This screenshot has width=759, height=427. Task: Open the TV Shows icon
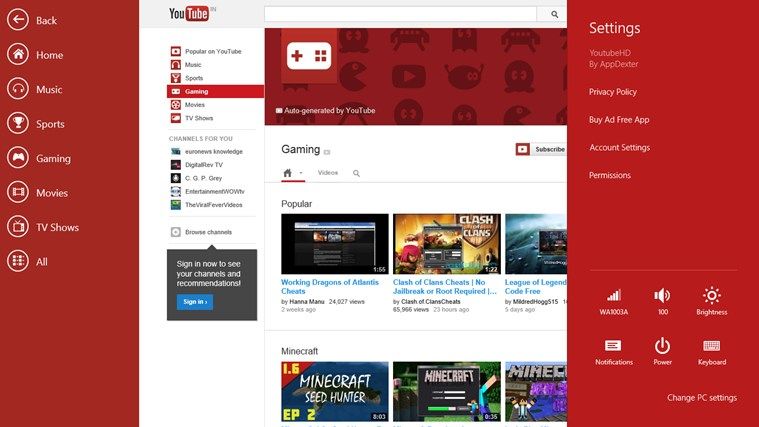click(x=18, y=227)
